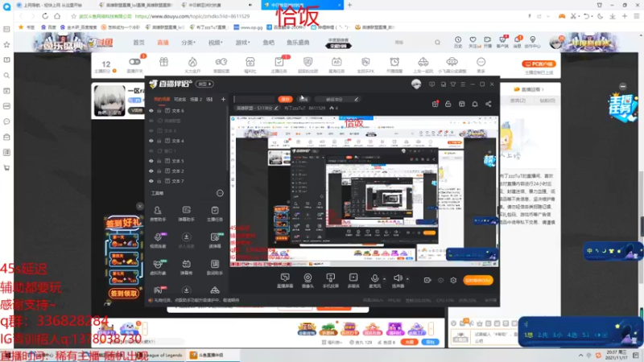The width and height of the screenshot is (644, 362).
Task: Toggle the 直播开关 switch on Douyu toolbar
Action: point(134,62)
